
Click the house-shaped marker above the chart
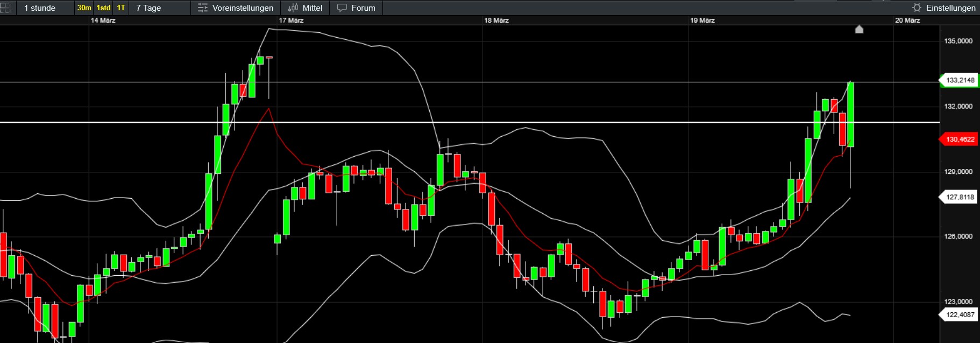(859, 29)
